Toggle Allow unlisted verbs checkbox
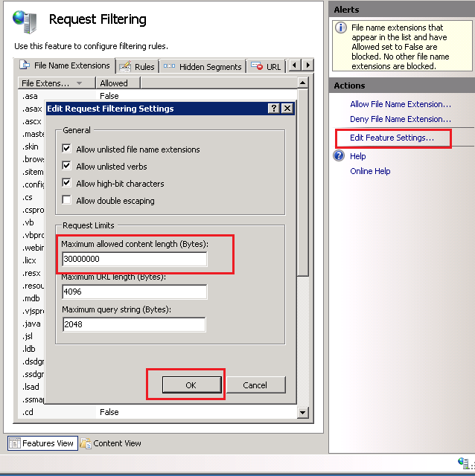This screenshot has width=475, height=476. [x=66, y=166]
